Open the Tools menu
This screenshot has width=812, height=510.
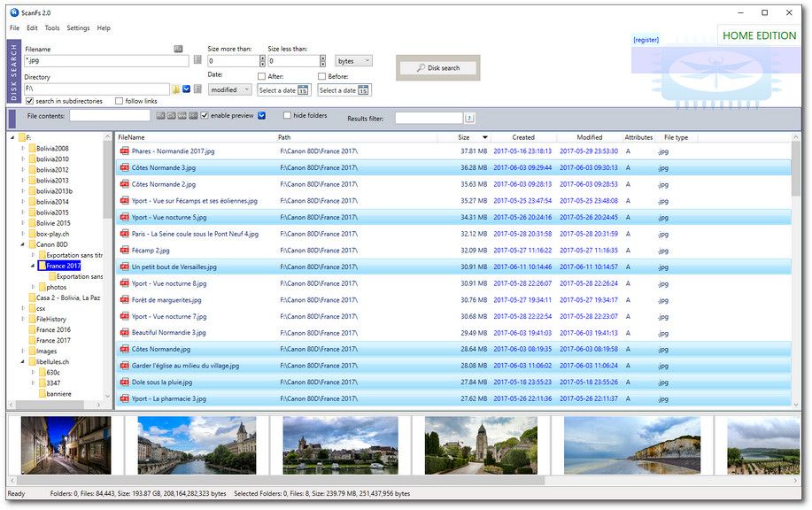[51, 28]
